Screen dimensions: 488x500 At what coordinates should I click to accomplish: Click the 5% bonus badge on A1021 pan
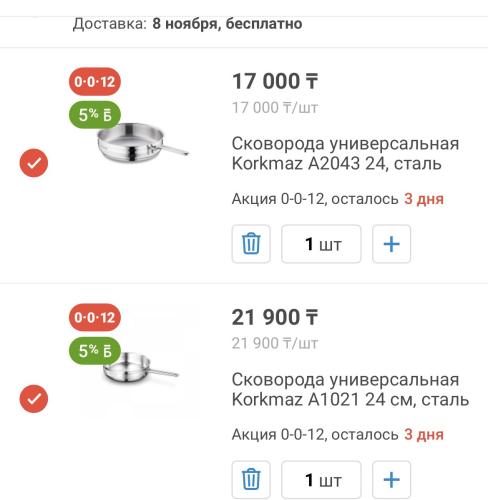pyautogui.click(x=95, y=350)
